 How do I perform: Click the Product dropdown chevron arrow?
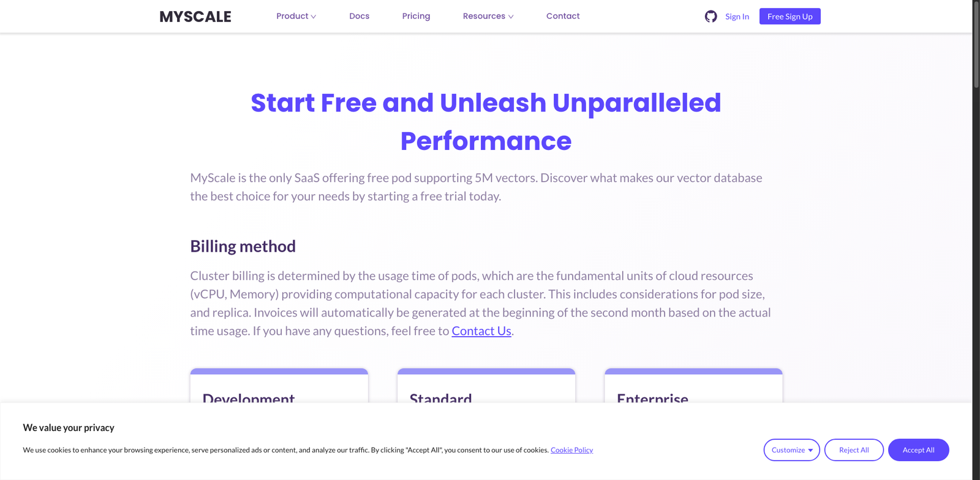click(x=314, y=17)
